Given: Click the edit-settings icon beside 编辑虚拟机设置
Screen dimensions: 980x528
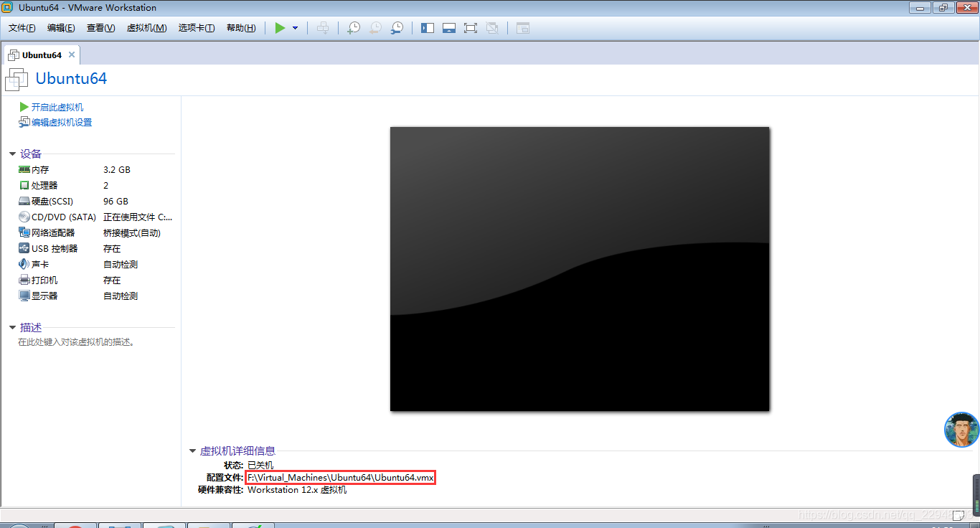Looking at the screenshot, I should tap(24, 122).
